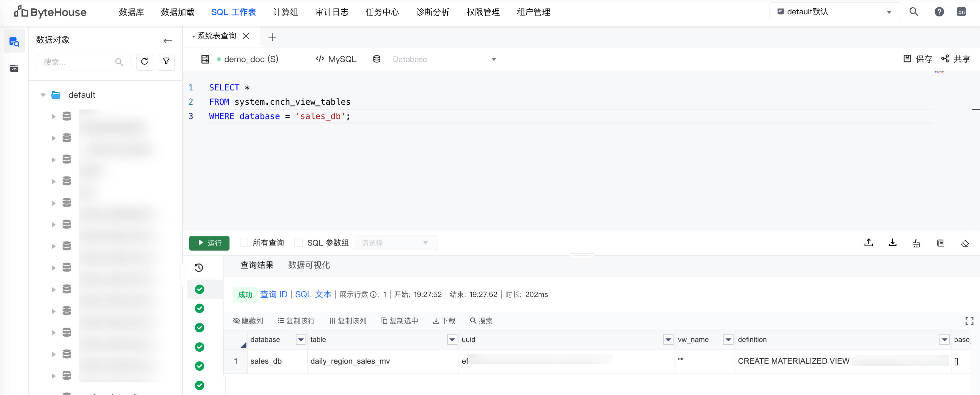
Task: Open the database column filter dropdown
Action: 301,339
